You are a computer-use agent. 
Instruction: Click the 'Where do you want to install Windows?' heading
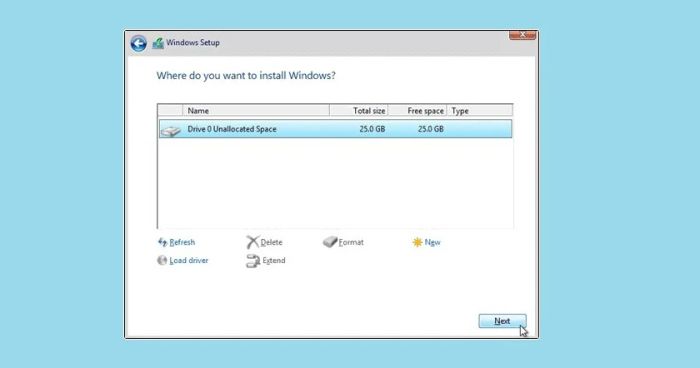[246, 75]
